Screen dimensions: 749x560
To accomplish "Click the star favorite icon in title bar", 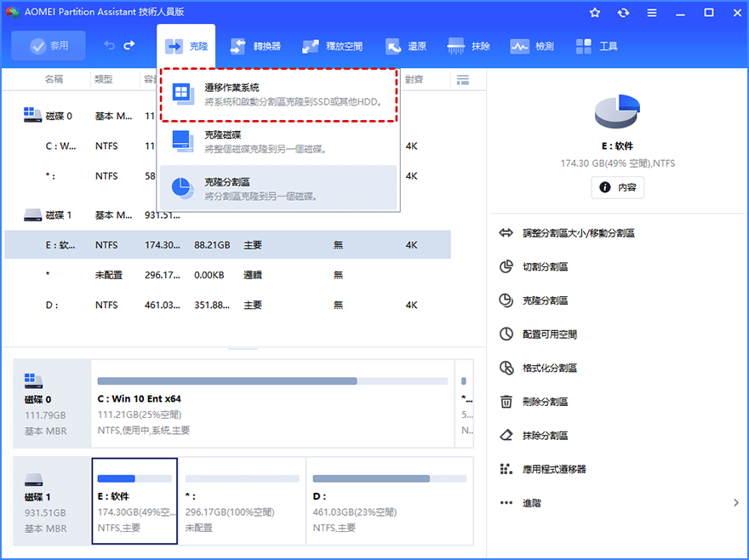I will (595, 13).
